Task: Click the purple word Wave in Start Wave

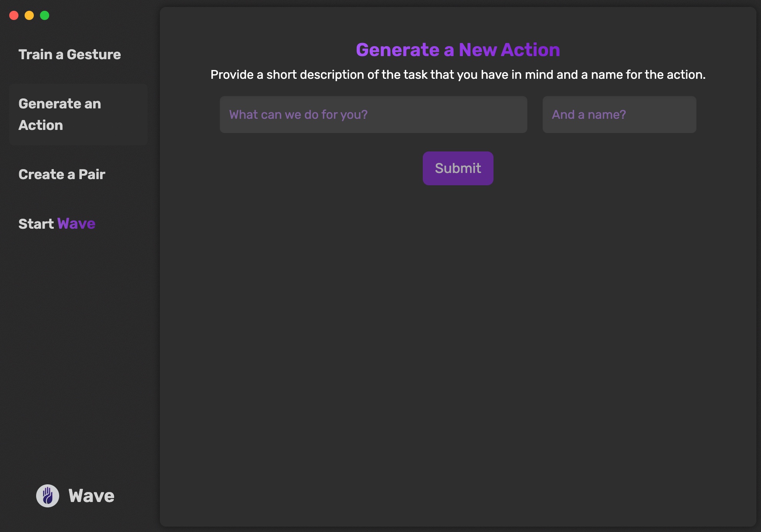Action: click(76, 224)
